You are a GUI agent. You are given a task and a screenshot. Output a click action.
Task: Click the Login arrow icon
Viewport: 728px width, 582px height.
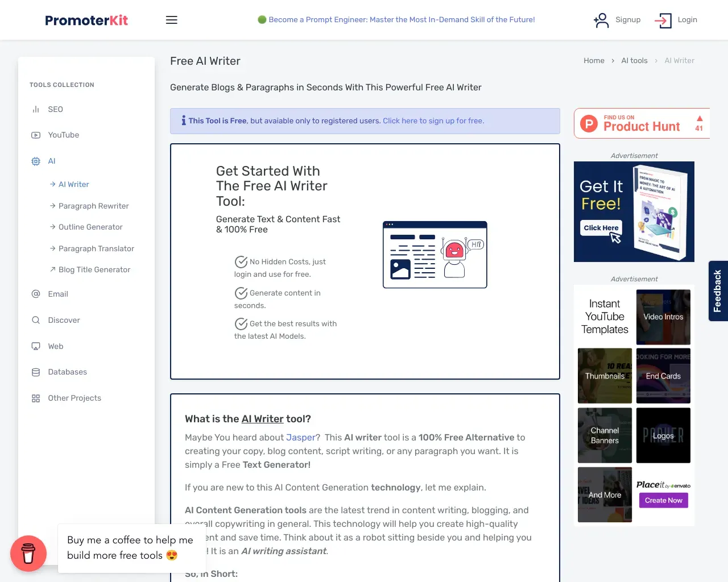[663, 20]
